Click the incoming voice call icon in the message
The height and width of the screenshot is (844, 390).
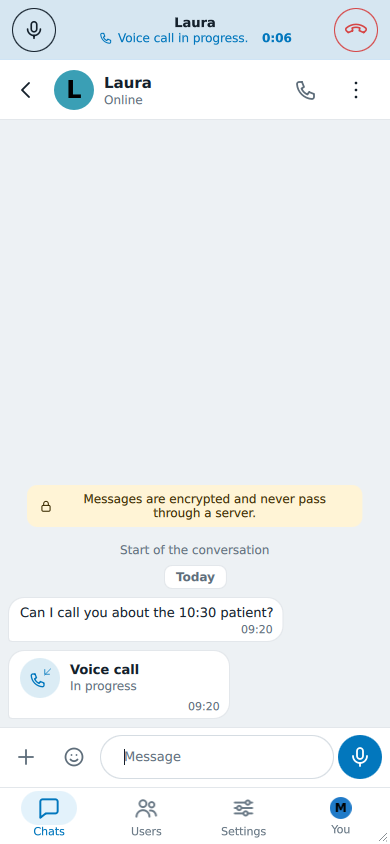pyautogui.click(x=40, y=678)
